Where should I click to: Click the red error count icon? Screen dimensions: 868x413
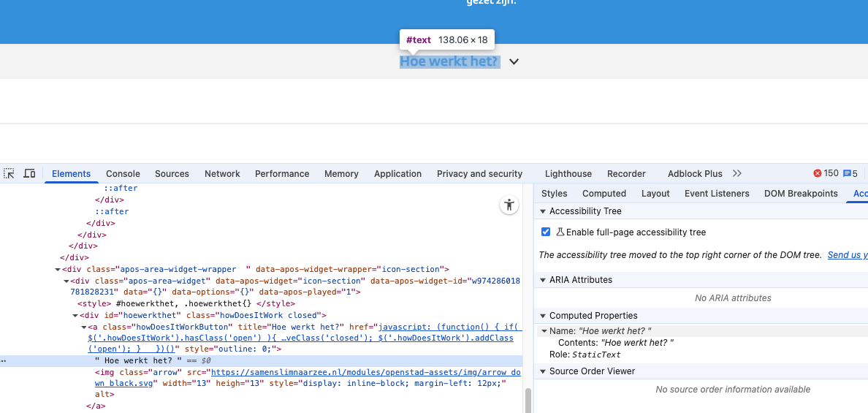tap(818, 173)
